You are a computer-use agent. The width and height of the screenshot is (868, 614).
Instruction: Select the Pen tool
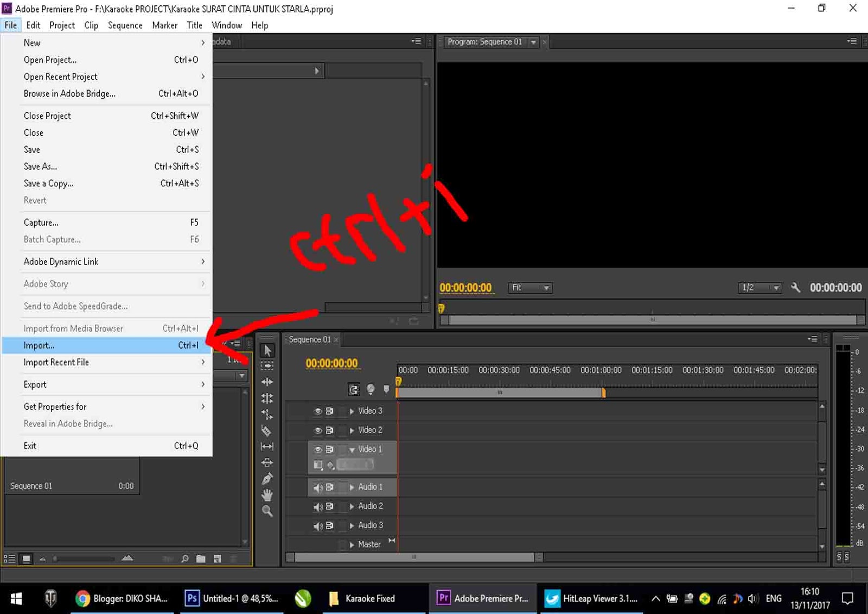click(267, 479)
